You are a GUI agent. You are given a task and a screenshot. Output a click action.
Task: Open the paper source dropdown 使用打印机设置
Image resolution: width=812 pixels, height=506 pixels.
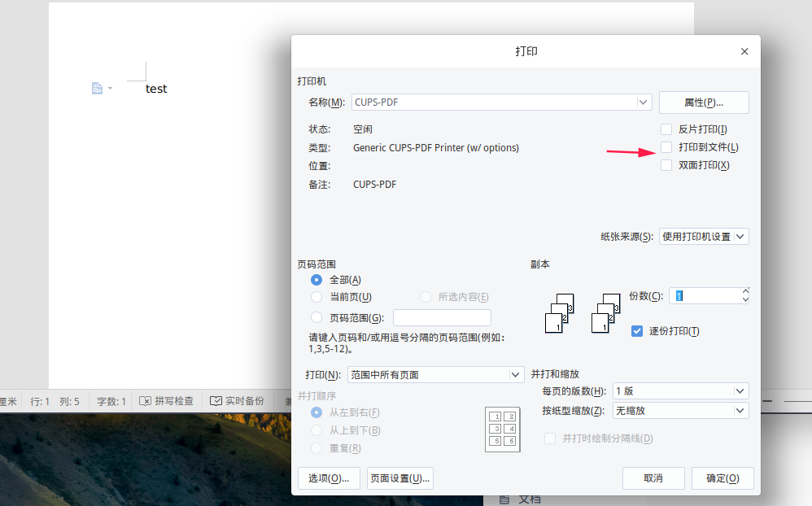[704, 237]
